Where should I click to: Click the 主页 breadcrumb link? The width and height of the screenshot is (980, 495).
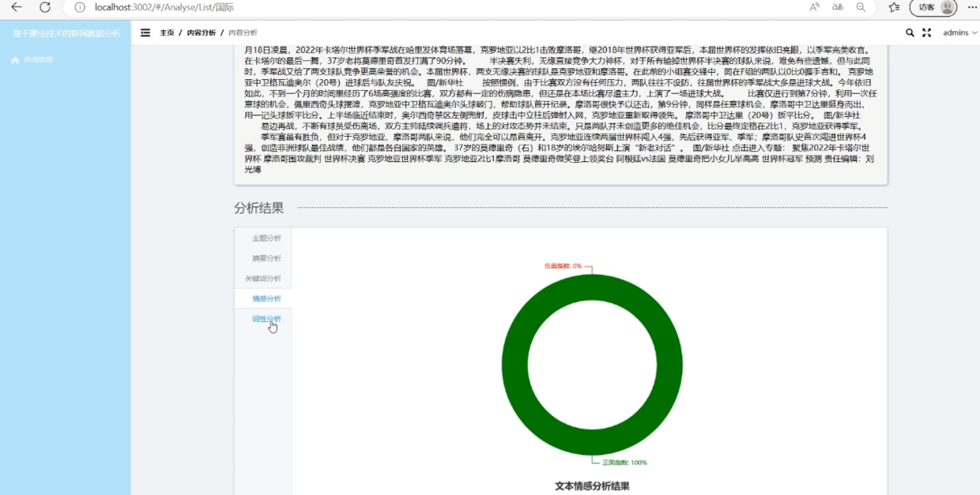(167, 33)
